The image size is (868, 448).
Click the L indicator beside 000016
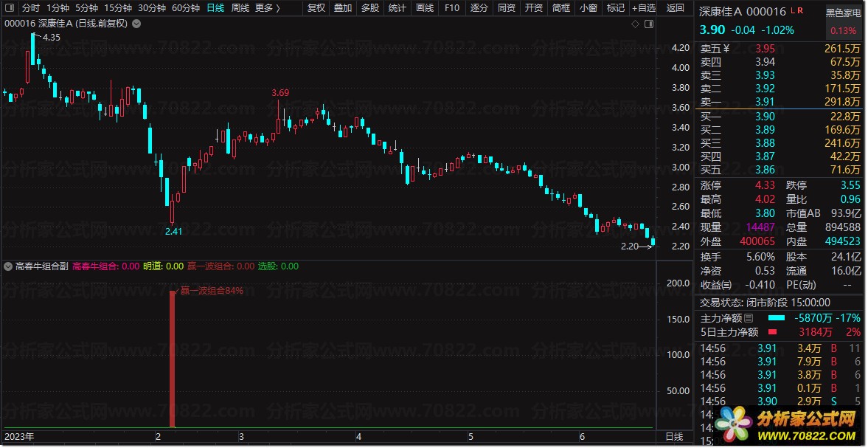point(793,10)
